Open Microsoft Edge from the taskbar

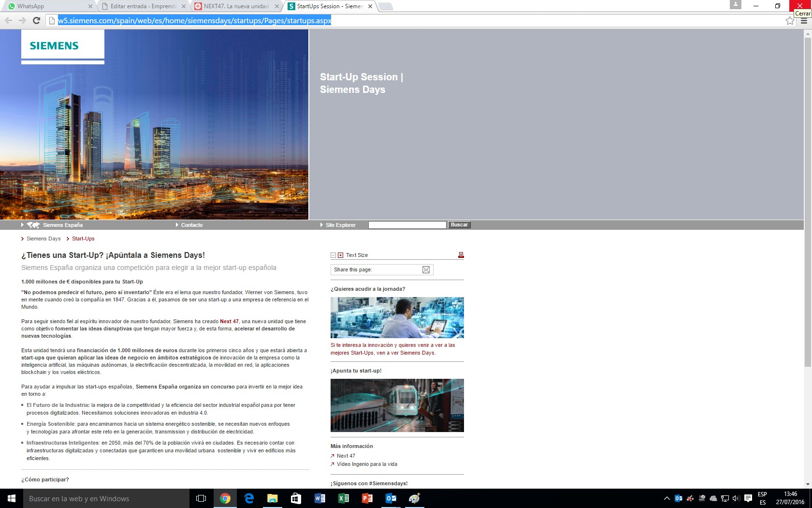(x=249, y=498)
